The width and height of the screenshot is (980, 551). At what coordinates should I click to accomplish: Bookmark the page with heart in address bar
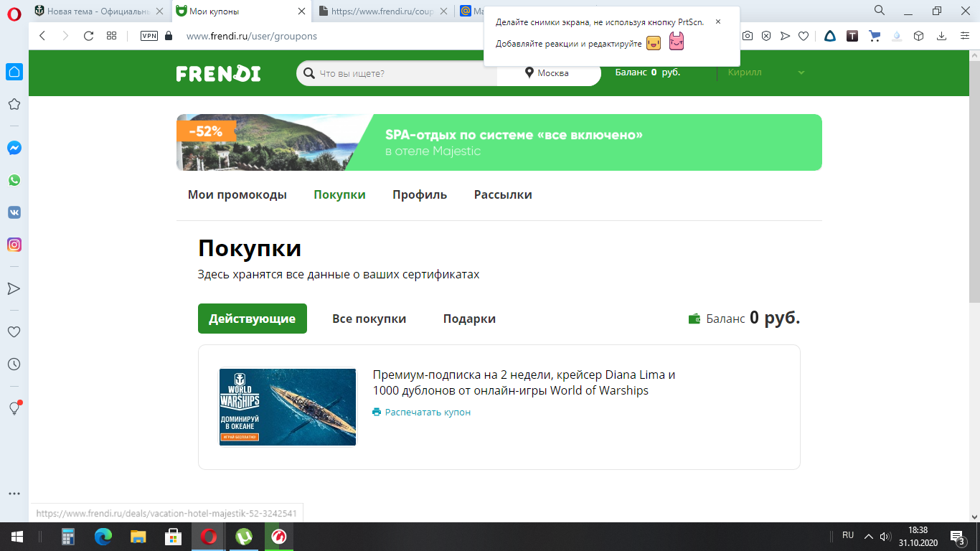tap(804, 36)
